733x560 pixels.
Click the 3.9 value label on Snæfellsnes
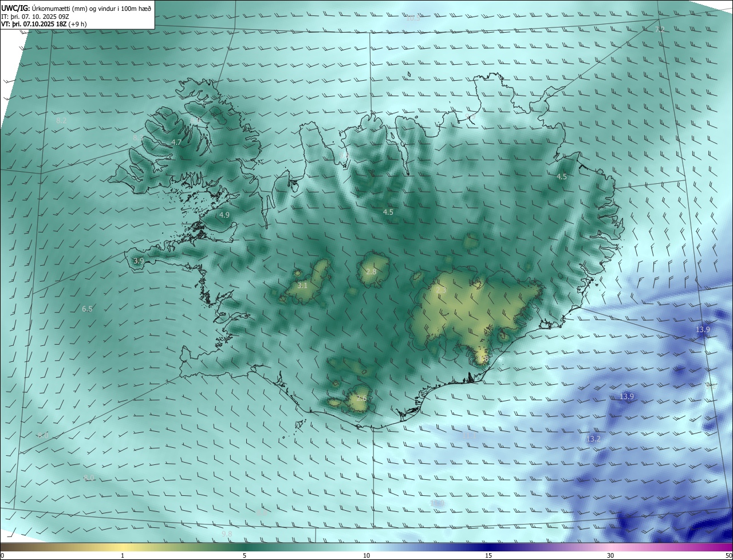[x=139, y=261]
